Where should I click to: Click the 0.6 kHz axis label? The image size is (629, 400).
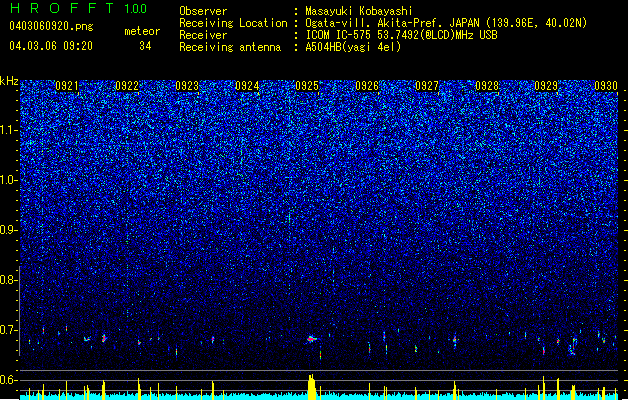click(9, 380)
